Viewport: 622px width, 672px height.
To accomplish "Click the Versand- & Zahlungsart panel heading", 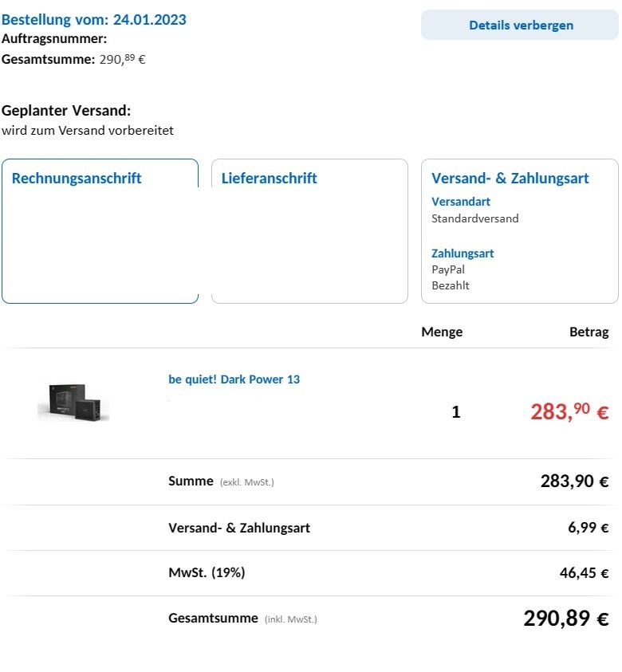I will [x=510, y=179].
